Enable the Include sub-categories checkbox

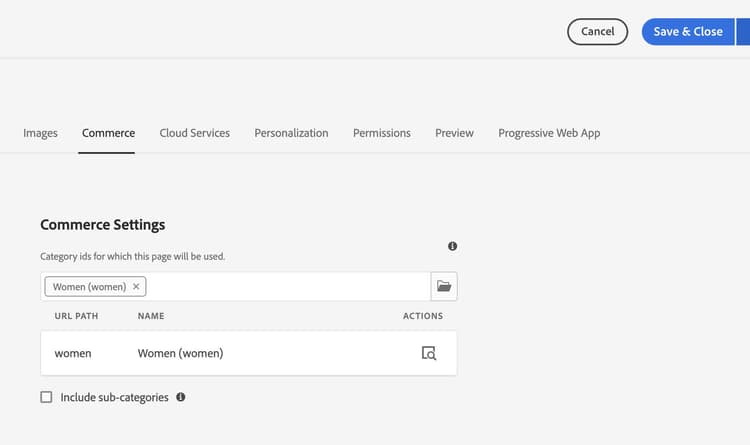[x=46, y=397]
